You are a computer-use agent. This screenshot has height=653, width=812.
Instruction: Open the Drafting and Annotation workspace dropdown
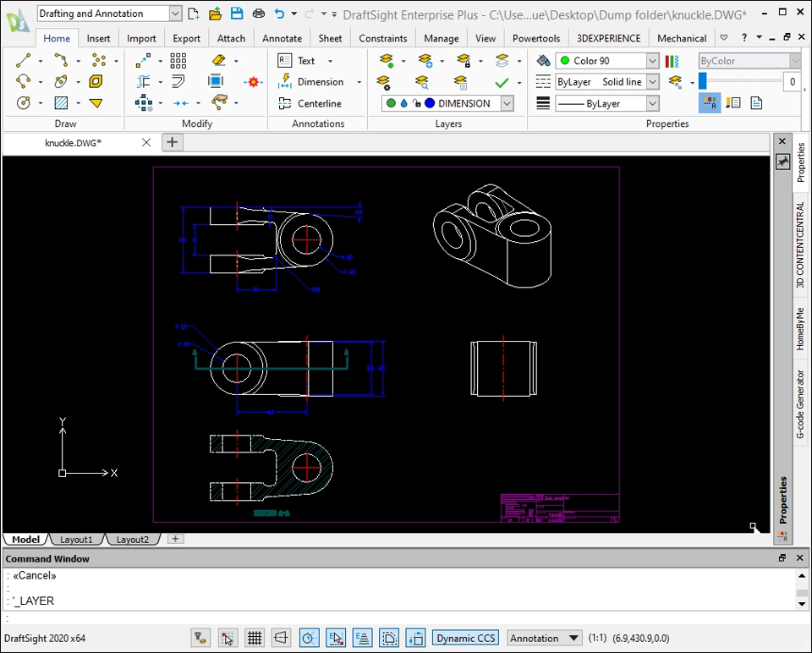coord(175,14)
